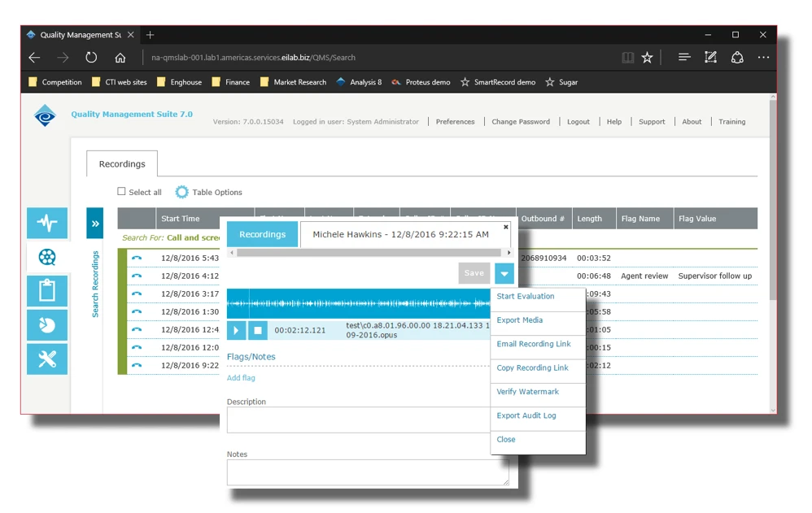Click the Notes text area
The width and height of the screenshot is (812, 513).
[368, 472]
